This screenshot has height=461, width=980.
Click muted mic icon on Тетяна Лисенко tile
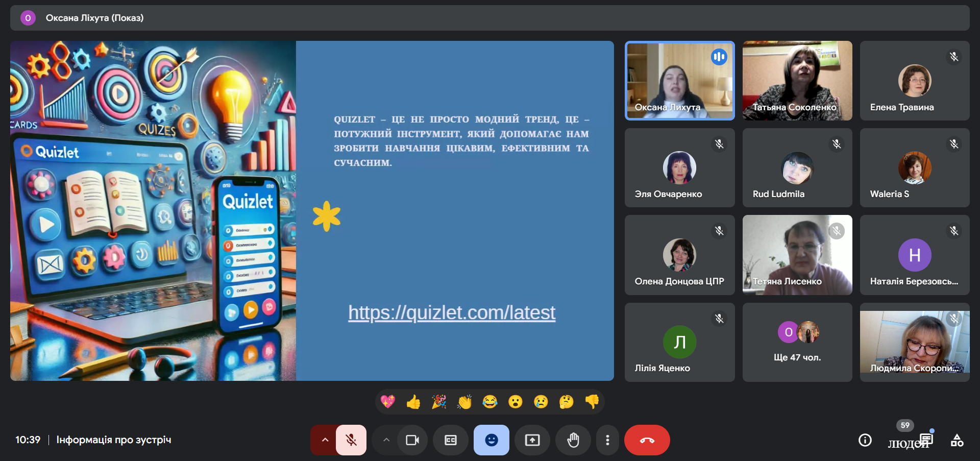tap(837, 231)
